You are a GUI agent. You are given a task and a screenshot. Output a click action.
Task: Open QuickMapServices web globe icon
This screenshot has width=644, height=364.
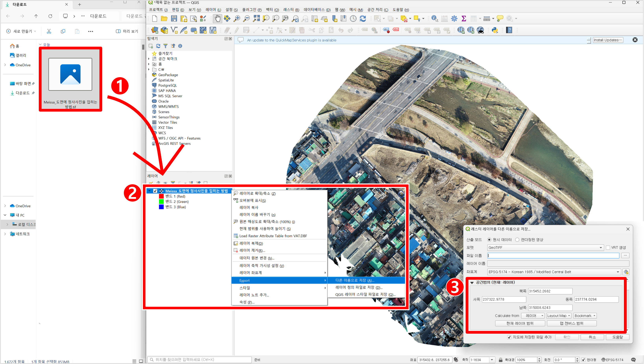click(461, 30)
